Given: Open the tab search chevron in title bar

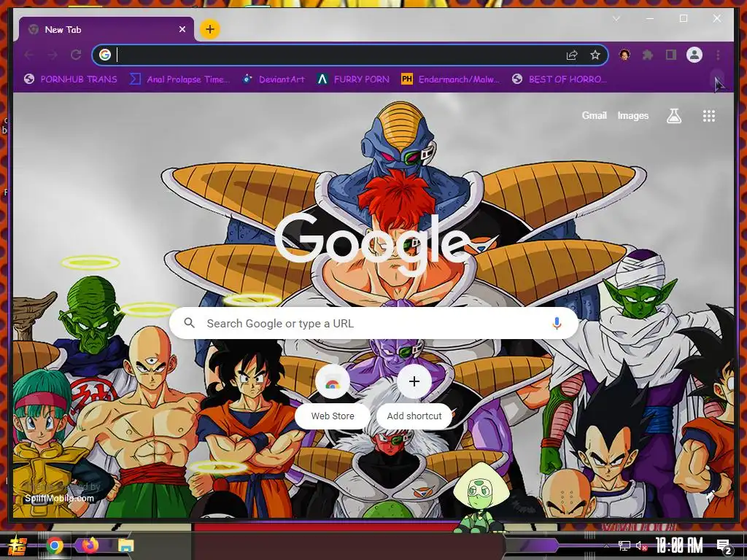Looking at the screenshot, I should (616, 18).
